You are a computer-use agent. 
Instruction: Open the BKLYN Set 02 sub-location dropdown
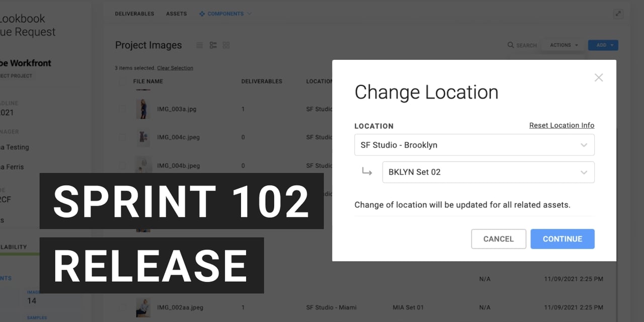point(488,172)
